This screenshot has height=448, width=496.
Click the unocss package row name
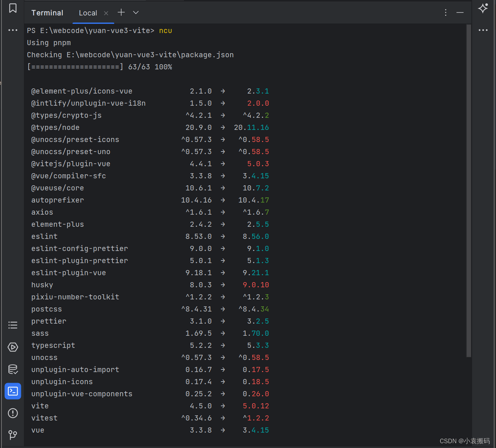click(44, 357)
